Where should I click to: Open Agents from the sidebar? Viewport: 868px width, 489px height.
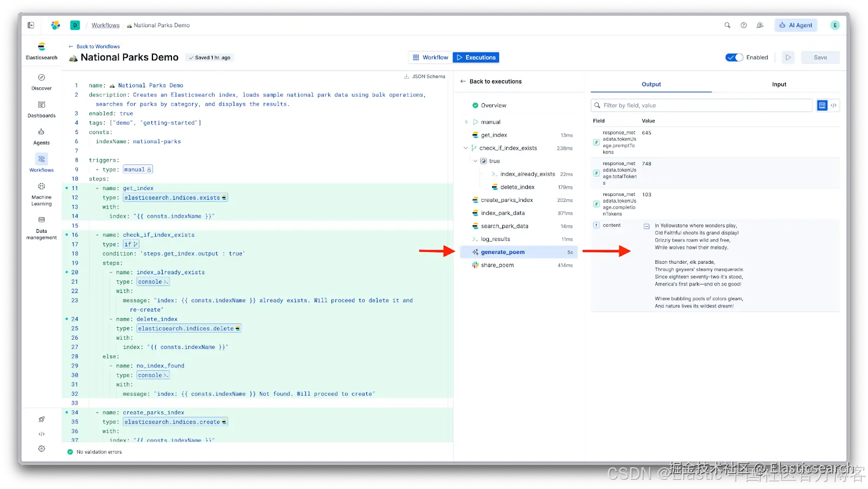[41, 137]
